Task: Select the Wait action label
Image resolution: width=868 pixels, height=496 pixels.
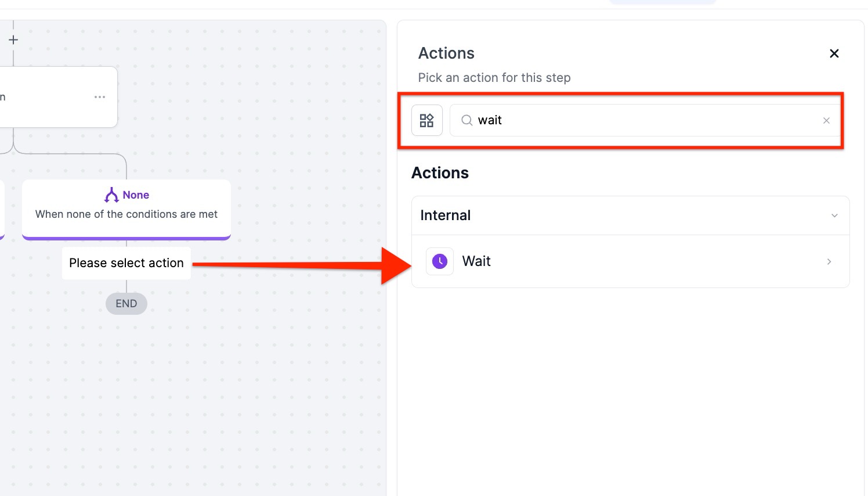Action: coord(476,261)
